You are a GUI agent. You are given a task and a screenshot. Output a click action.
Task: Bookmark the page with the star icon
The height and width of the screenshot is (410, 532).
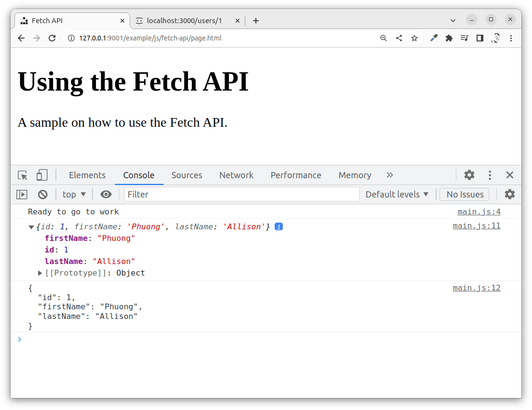pos(414,38)
